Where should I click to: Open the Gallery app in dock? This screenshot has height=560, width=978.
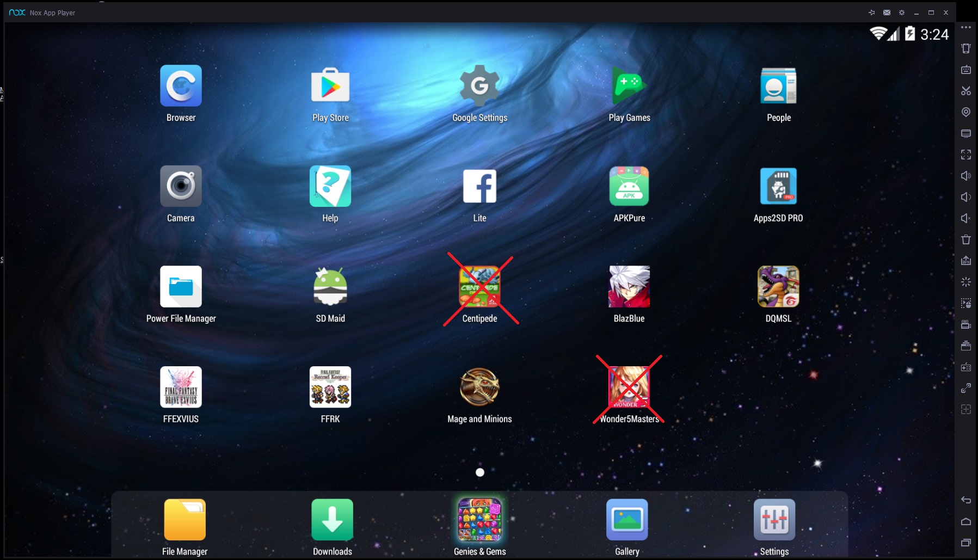[x=627, y=520]
